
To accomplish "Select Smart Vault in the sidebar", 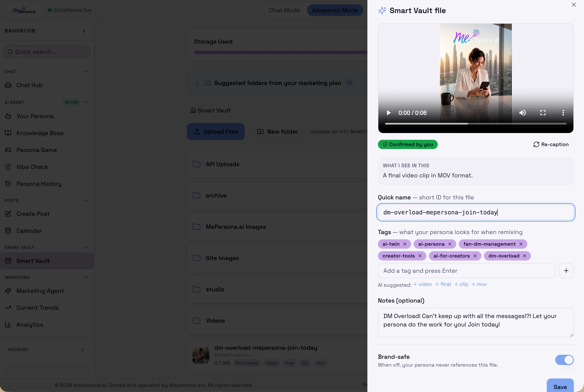I will (x=47, y=261).
